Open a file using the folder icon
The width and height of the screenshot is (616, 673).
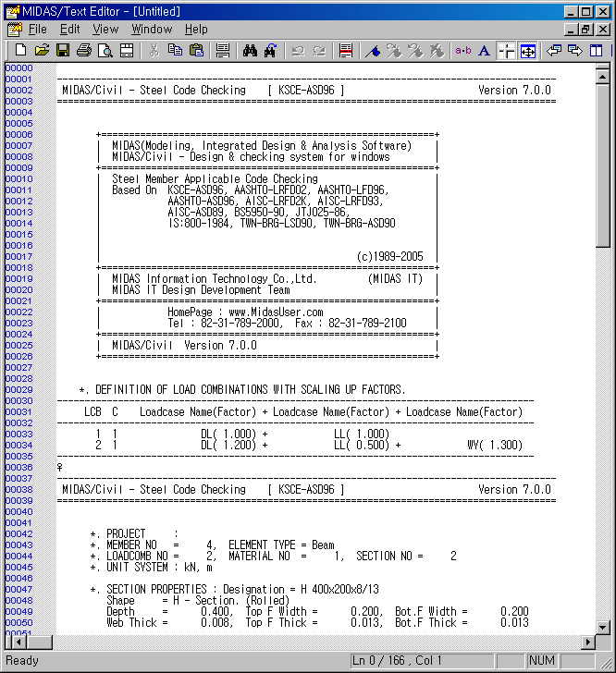[42, 51]
